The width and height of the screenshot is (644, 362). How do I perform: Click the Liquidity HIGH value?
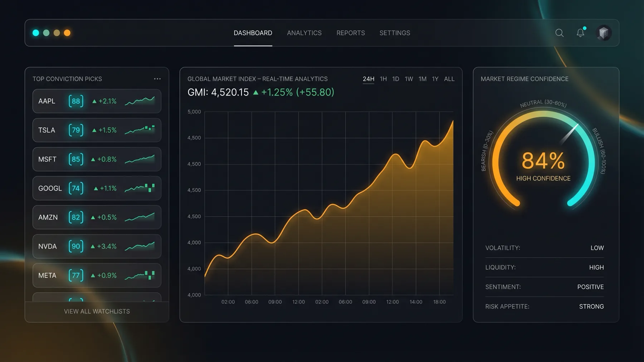596,268
